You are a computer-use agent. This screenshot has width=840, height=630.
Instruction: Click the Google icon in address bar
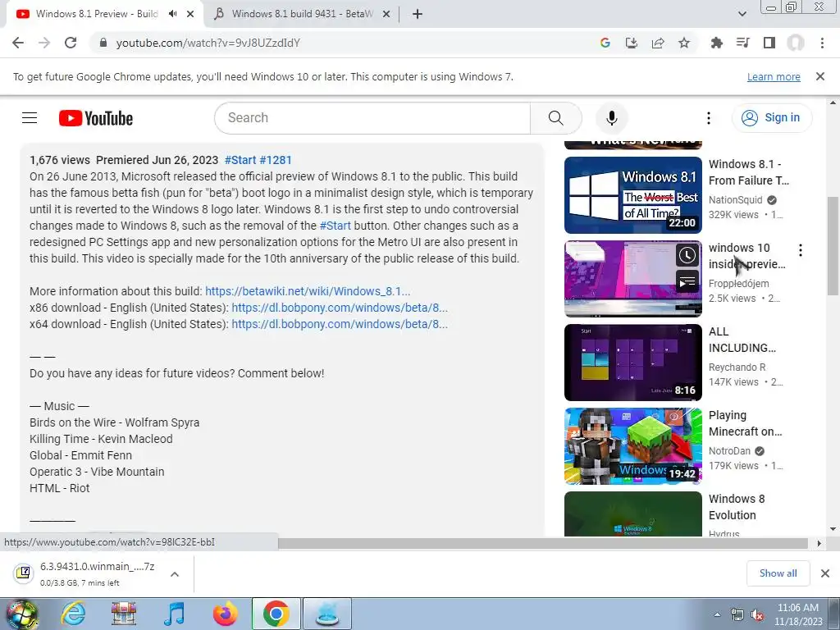pos(605,43)
